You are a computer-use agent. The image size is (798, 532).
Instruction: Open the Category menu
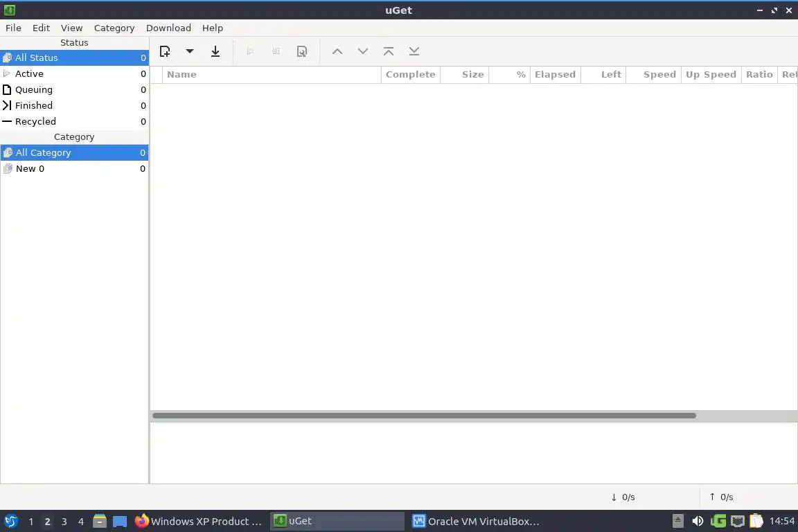[114, 28]
